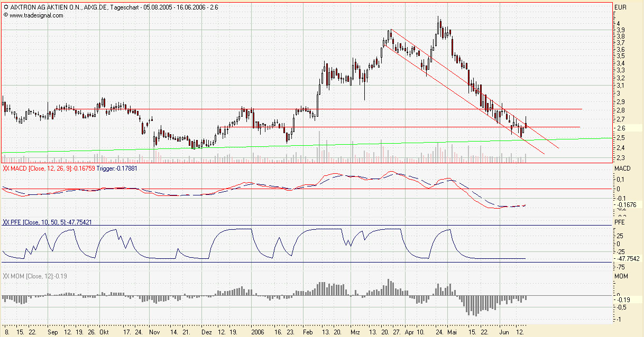Image resolution: width=644 pixels, height=337 pixels.
Task: Click the 2,3 price level on the axis
Action: click(x=621, y=157)
